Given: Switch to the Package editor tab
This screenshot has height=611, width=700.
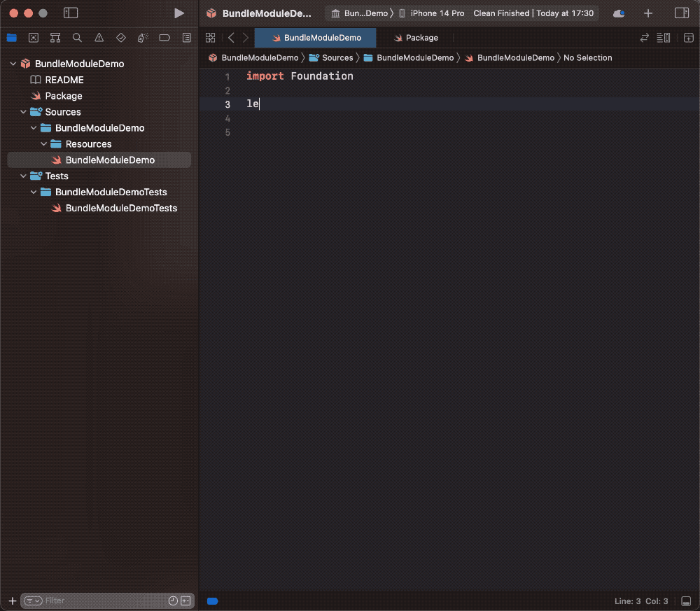Looking at the screenshot, I should (x=416, y=37).
